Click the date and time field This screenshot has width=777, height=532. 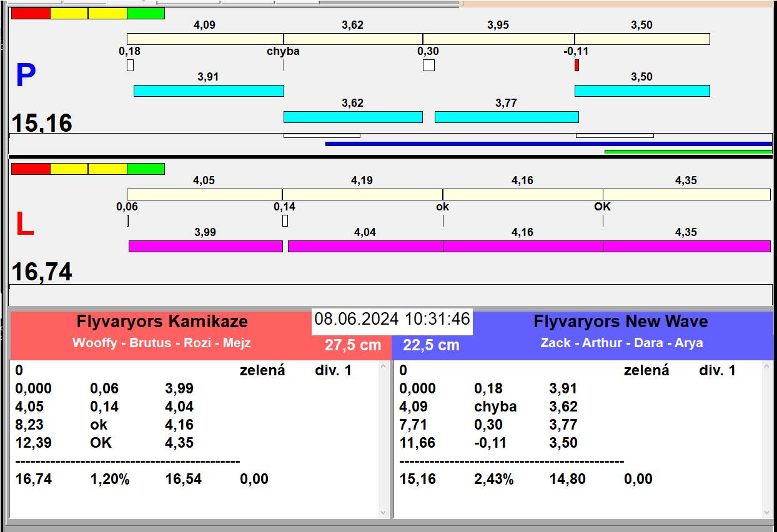pos(392,320)
